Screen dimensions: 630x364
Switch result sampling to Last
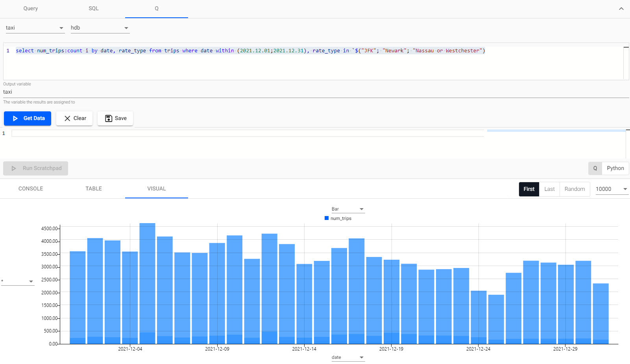(549, 189)
